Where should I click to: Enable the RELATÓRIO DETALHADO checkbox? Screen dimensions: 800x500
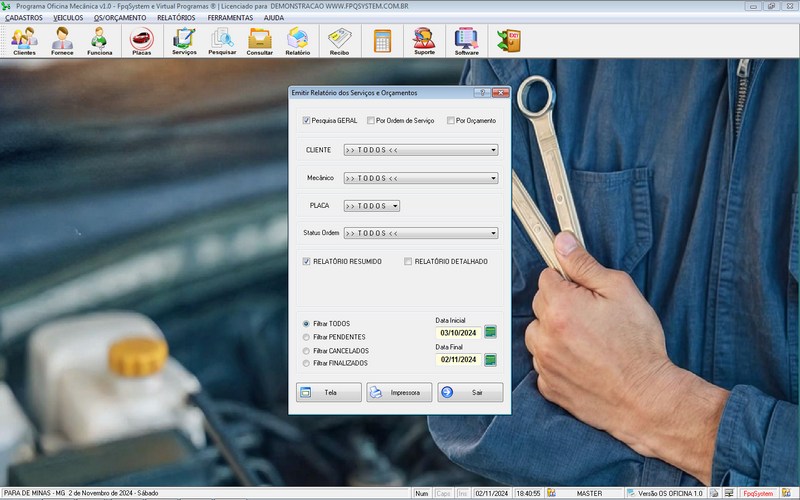(408, 262)
